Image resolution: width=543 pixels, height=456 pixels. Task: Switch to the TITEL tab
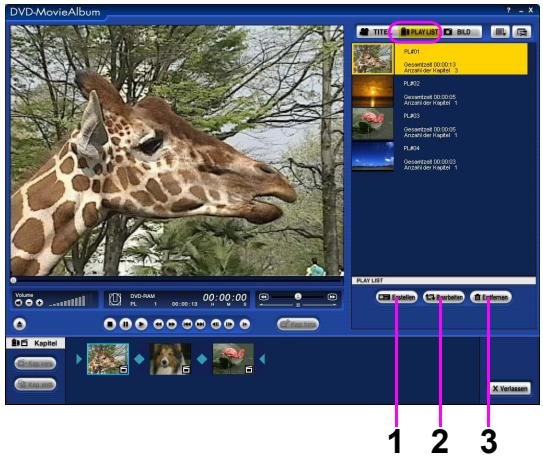pos(375,32)
